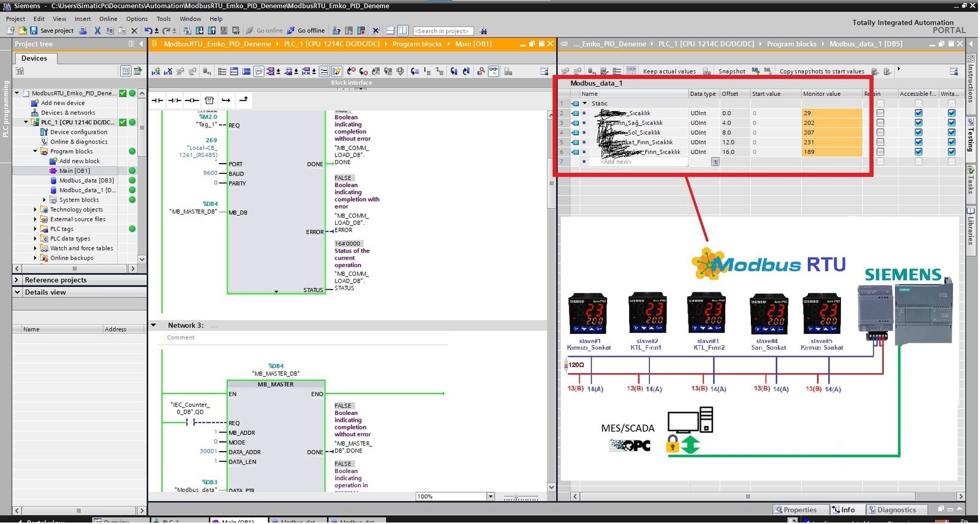The width and height of the screenshot is (980, 524).
Task: Expand the Technology objects folder
Action: 35,210
